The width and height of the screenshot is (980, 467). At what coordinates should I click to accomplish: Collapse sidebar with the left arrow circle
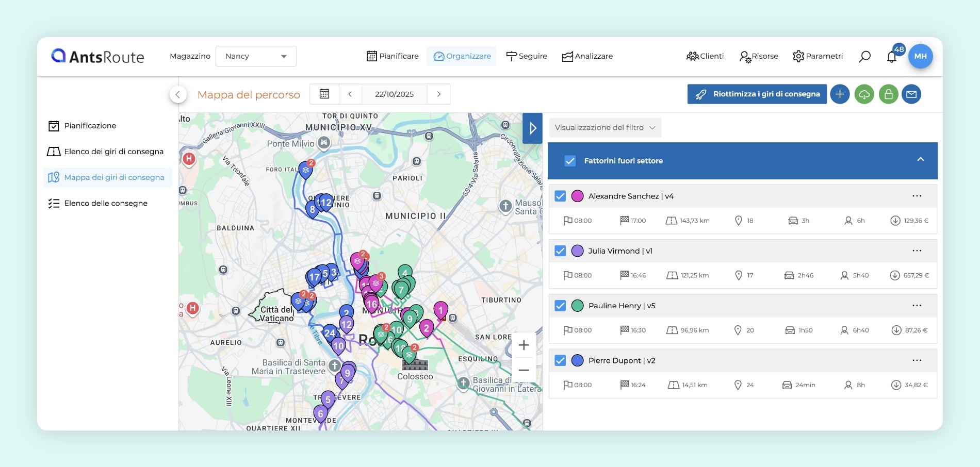178,94
